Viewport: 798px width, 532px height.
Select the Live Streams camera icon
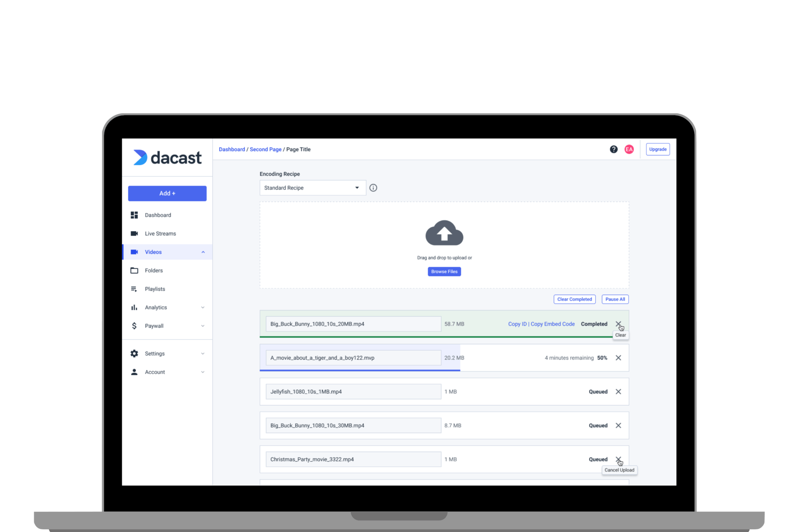point(134,233)
